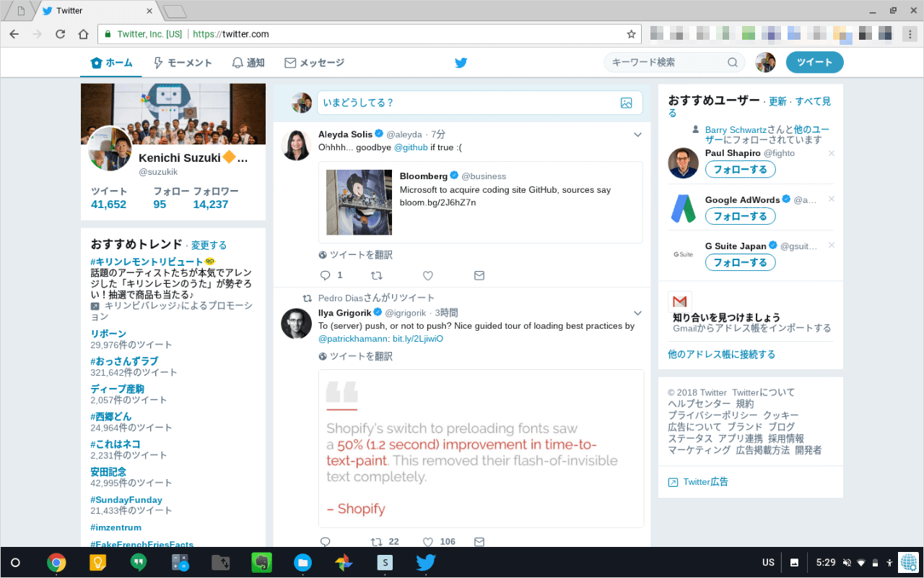Open the Bloomberg article thumbnail
The height and width of the screenshot is (578, 924).
point(359,202)
